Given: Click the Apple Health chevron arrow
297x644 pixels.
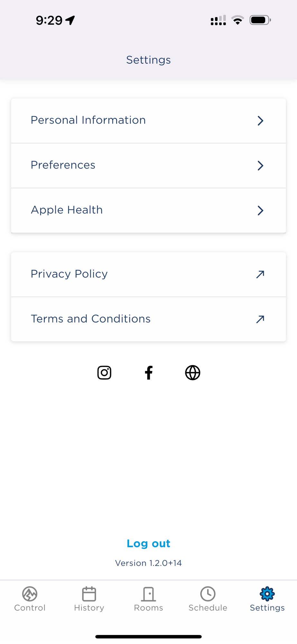Looking at the screenshot, I should click(x=260, y=211).
